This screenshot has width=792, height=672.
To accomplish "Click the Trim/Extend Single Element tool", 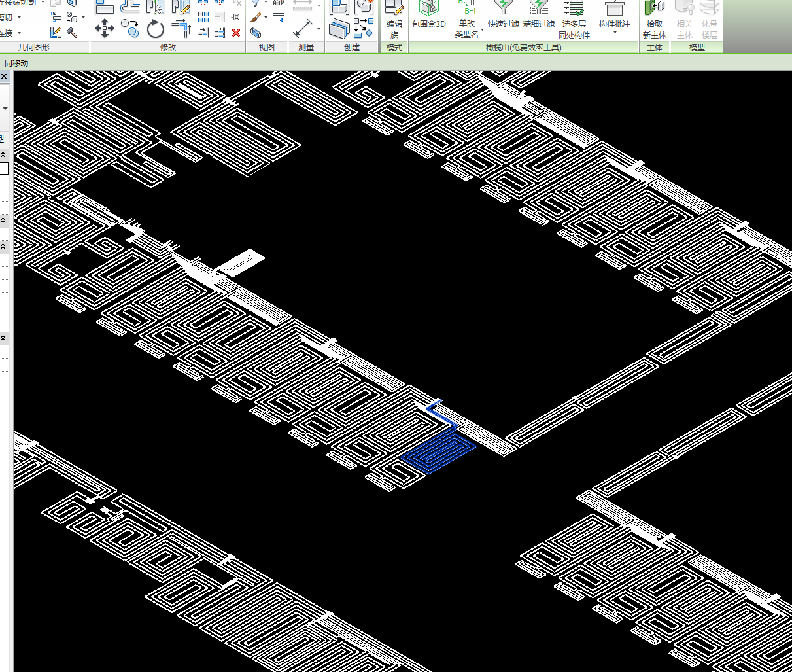I will coord(203,32).
